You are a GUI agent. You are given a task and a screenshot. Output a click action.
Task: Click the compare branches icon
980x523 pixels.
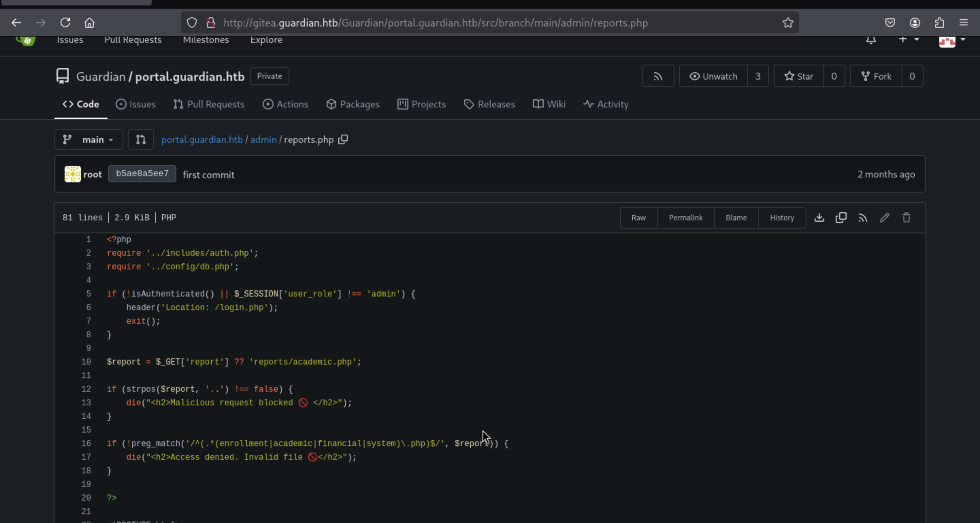(141, 139)
